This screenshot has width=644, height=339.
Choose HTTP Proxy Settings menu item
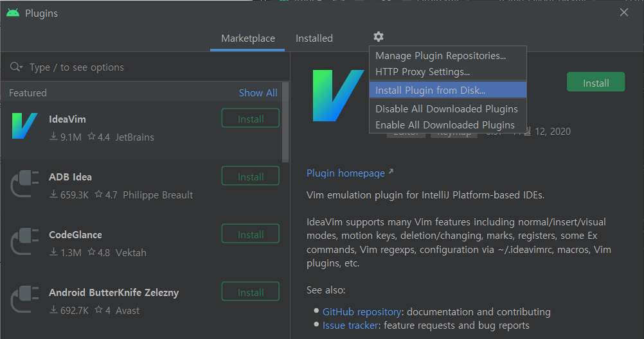(448, 72)
